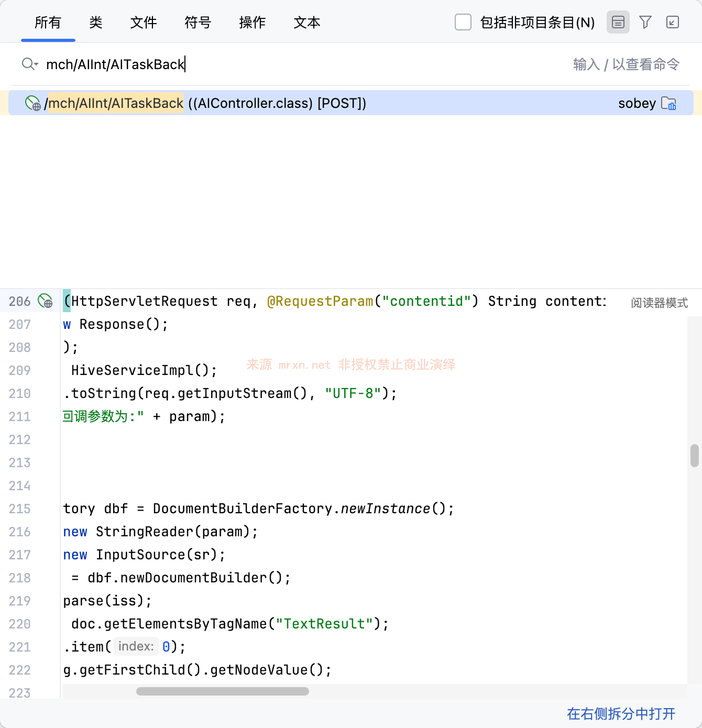This screenshot has height=728, width=702.
Task: Click getNodeValue() on line 222
Action: coord(267,670)
